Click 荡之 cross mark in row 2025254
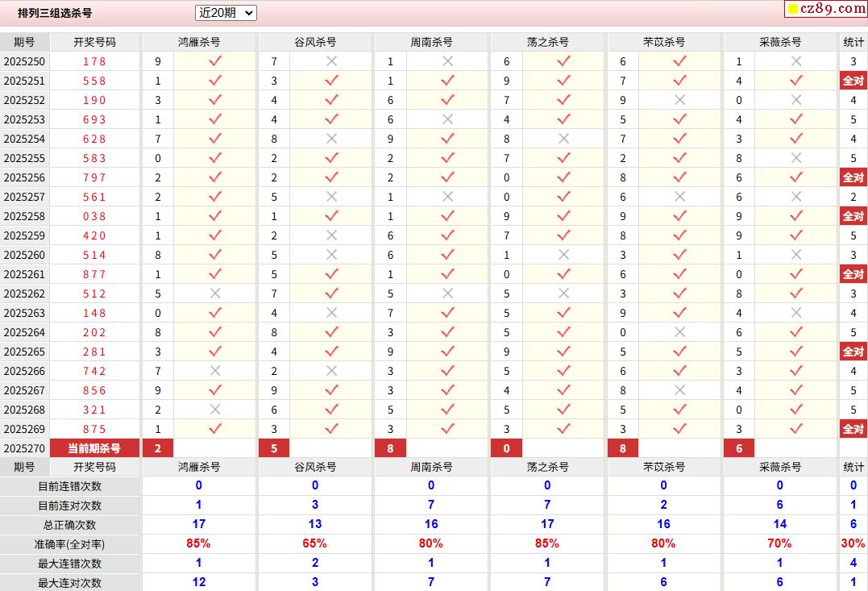The image size is (868, 591). pos(563,139)
